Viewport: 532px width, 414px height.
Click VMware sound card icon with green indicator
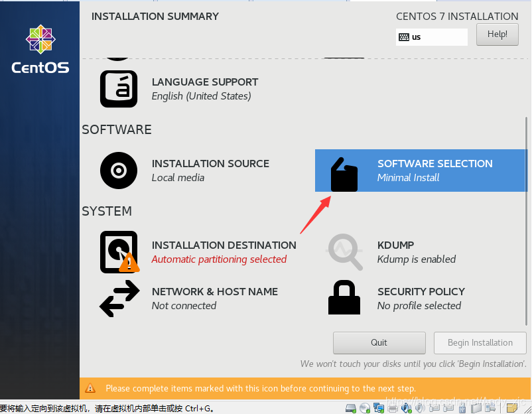click(407, 408)
